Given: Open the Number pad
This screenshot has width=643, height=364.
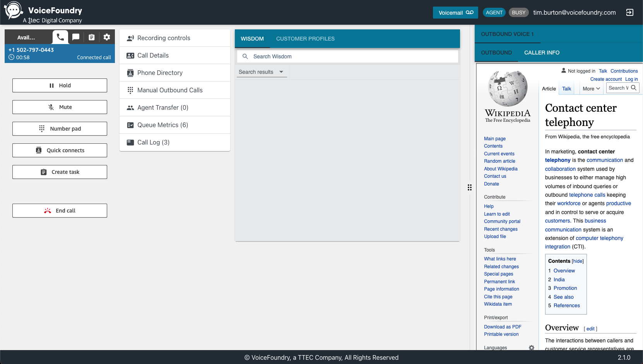Looking at the screenshot, I should click(x=60, y=129).
